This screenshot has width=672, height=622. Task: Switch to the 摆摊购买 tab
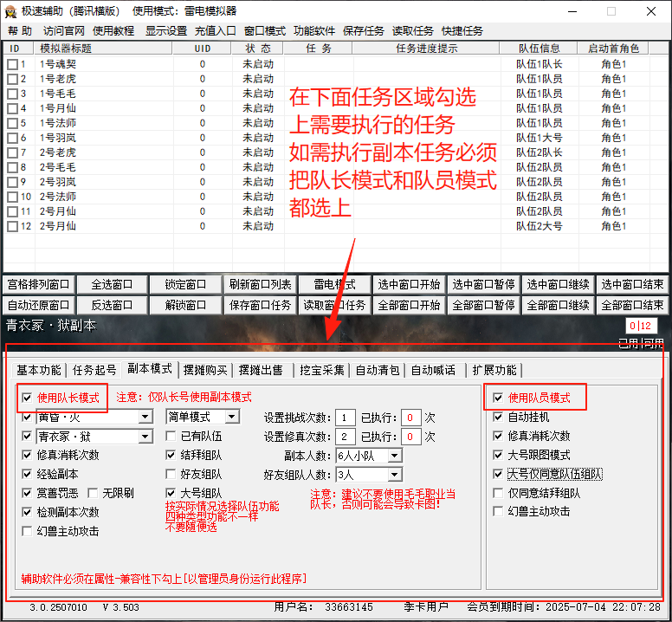[205, 370]
